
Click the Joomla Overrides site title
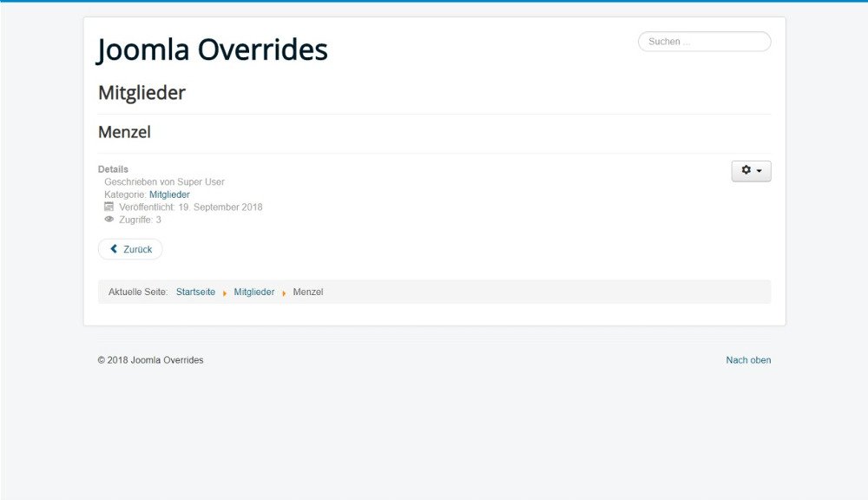coord(213,49)
